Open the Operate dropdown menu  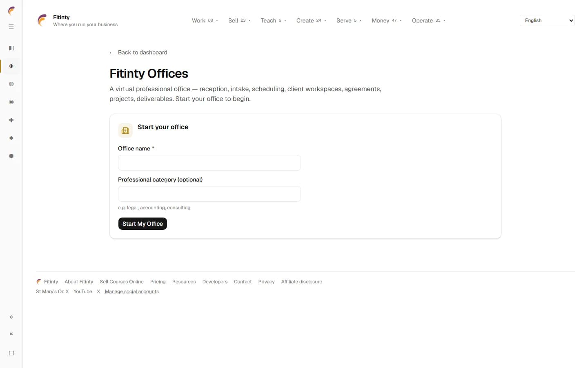coord(428,20)
